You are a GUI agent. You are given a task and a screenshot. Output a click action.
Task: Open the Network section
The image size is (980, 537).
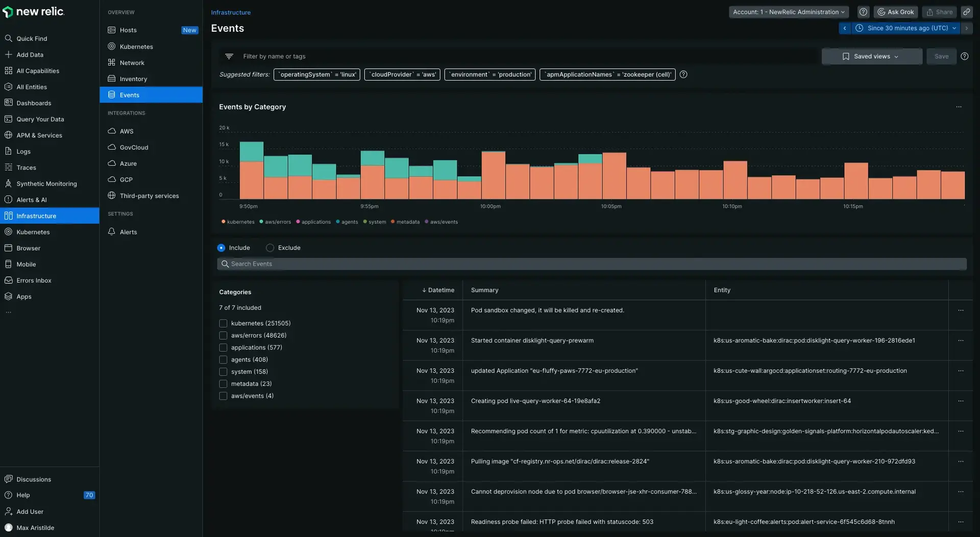coord(133,62)
